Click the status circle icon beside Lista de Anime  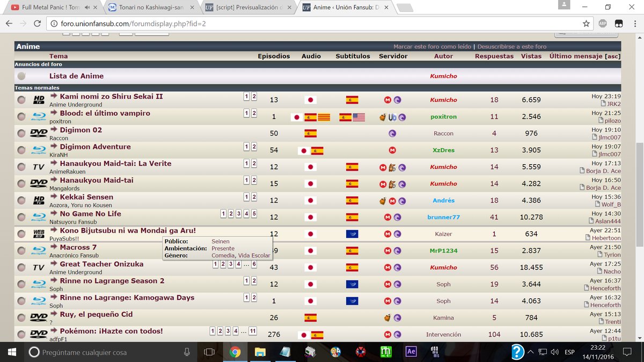tap(21, 76)
